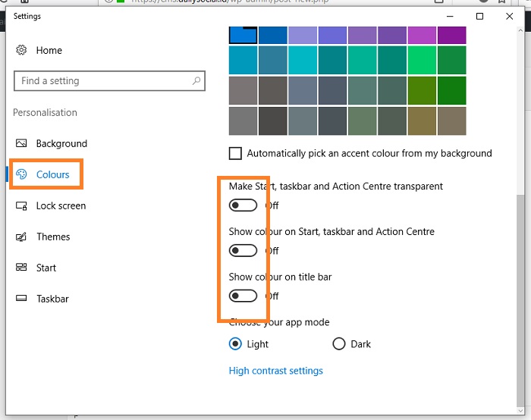Click the Taskbar icon
The image size is (531, 420).
tap(21, 298)
